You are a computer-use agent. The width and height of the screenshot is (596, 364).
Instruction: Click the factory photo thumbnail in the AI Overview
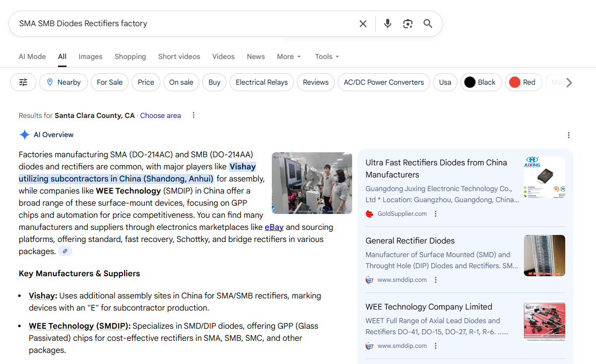tap(312, 183)
